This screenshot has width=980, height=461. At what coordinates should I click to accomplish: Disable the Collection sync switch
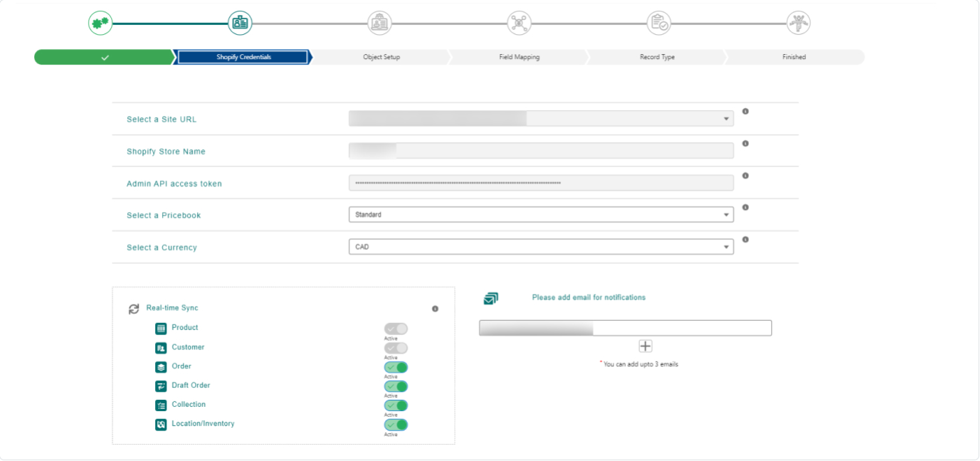pyautogui.click(x=396, y=406)
